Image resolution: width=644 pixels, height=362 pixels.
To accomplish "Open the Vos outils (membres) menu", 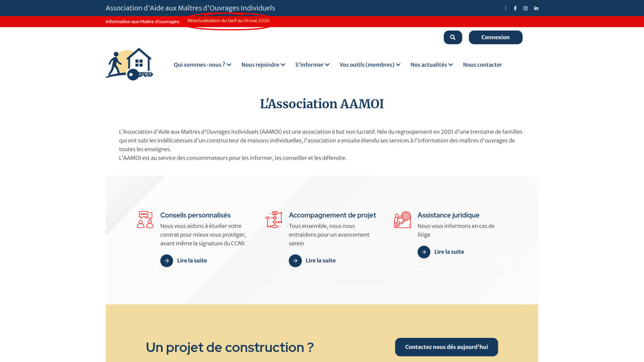I will [x=370, y=65].
